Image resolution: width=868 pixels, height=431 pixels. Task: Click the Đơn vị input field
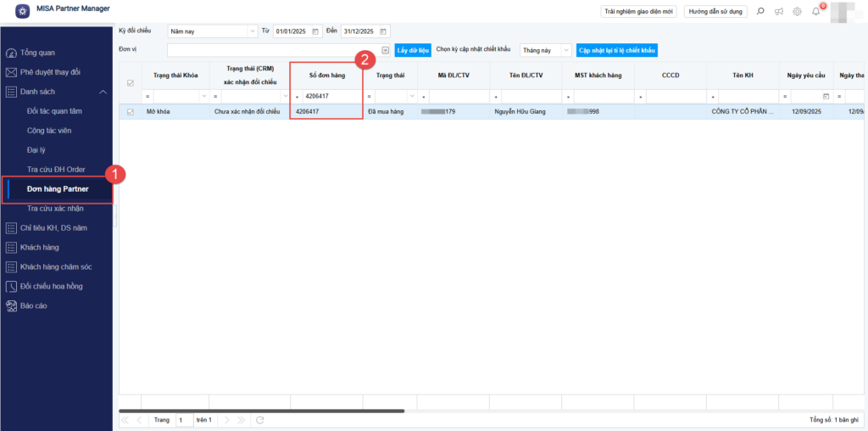[274, 50]
